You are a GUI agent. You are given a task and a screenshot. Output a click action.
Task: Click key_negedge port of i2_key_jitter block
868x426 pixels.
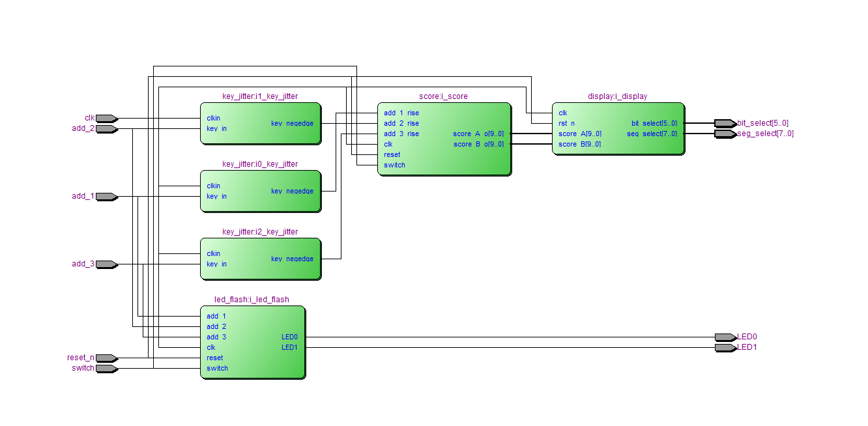pyautogui.click(x=293, y=259)
